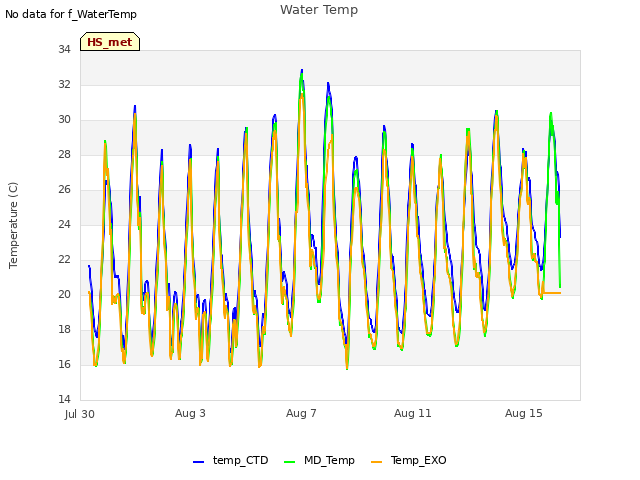Viewport: 640px width, 480px height.
Task: Click the 16 y-axis tick label
Action: click(x=64, y=364)
